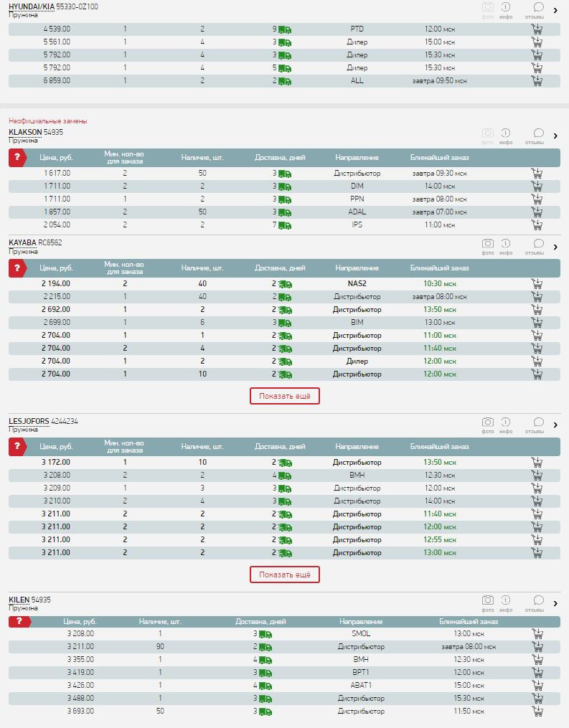Add KAYABA 2 692.00 offer to cart

pyautogui.click(x=537, y=310)
